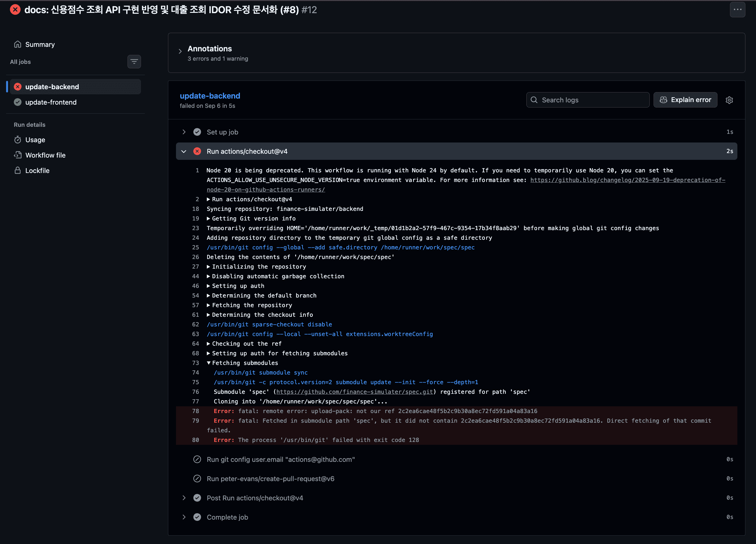Viewport: 756px width, 544px height.
Task: Expand Determining the default branch group
Action: click(x=261, y=296)
